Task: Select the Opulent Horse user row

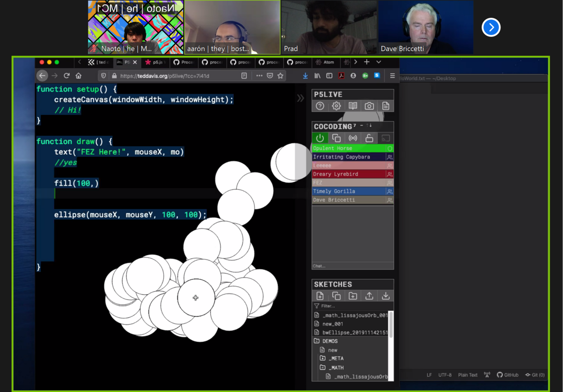Action: point(353,148)
